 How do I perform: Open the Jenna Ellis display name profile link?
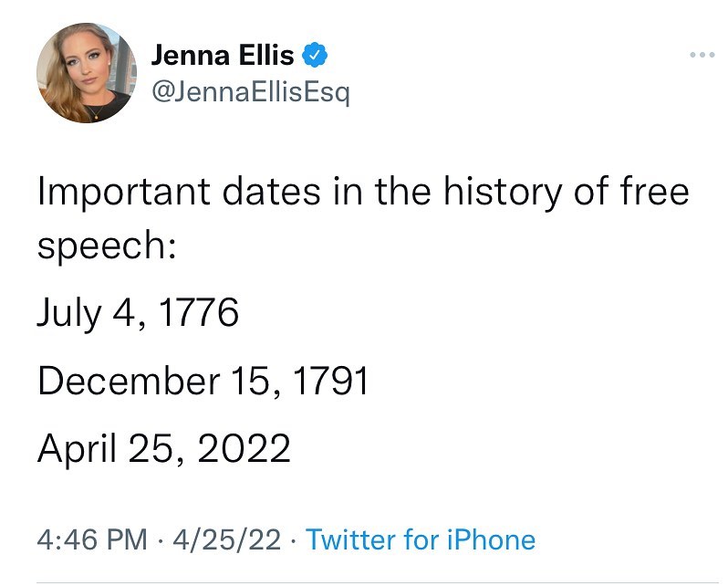(223, 55)
